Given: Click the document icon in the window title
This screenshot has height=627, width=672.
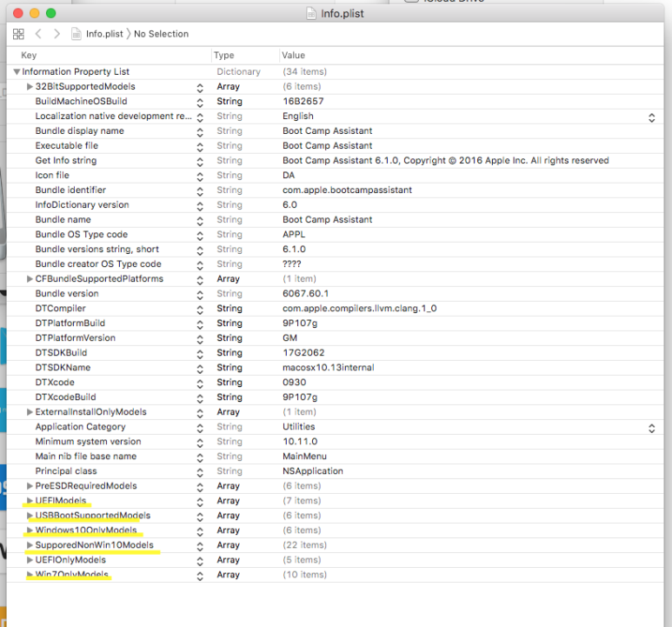Looking at the screenshot, I should click(x=311, y=14).
